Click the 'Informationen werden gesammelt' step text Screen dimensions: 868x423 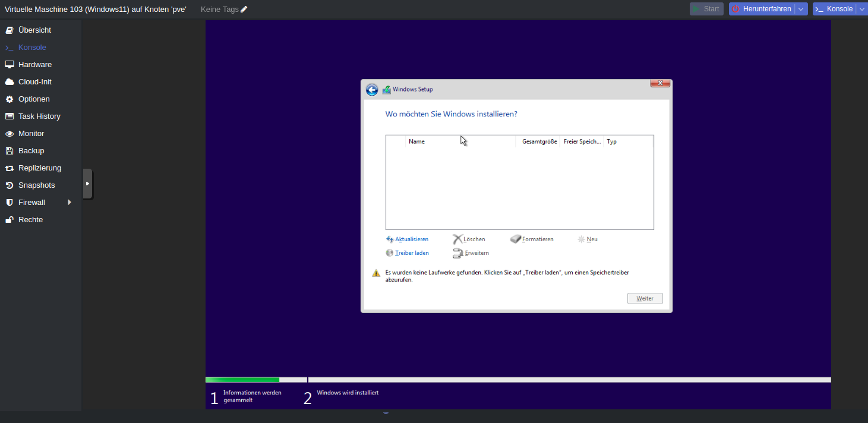[252, 396]
